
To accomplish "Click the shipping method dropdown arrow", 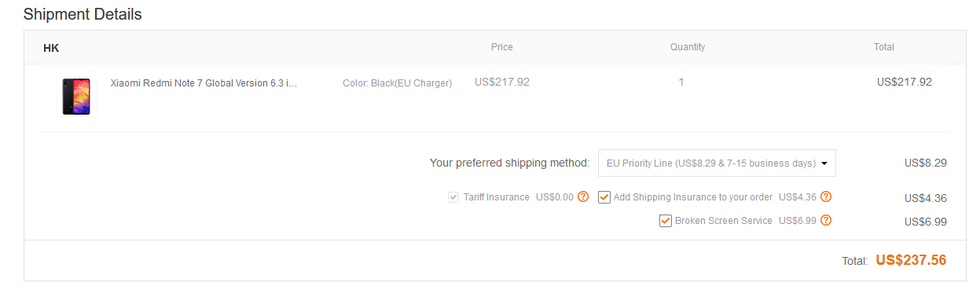I will [824, 163].
